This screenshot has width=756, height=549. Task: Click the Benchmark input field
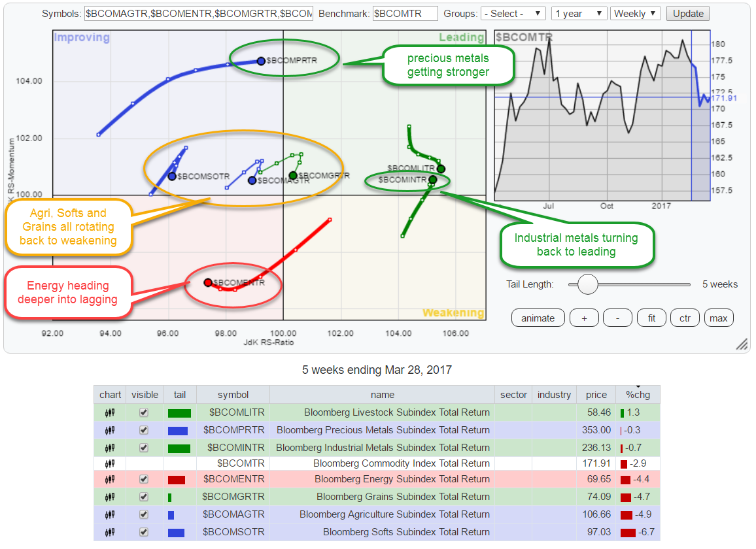(405, 14)
